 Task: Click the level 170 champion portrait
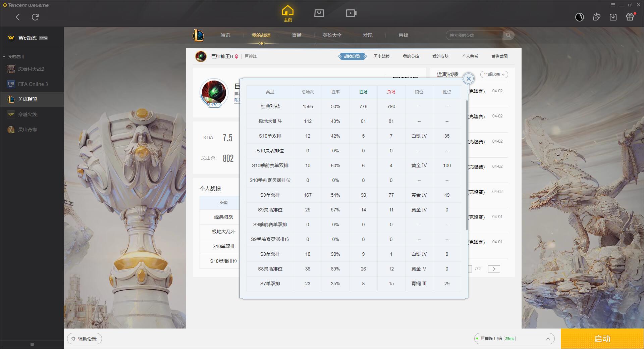click(x=213, y=93)
